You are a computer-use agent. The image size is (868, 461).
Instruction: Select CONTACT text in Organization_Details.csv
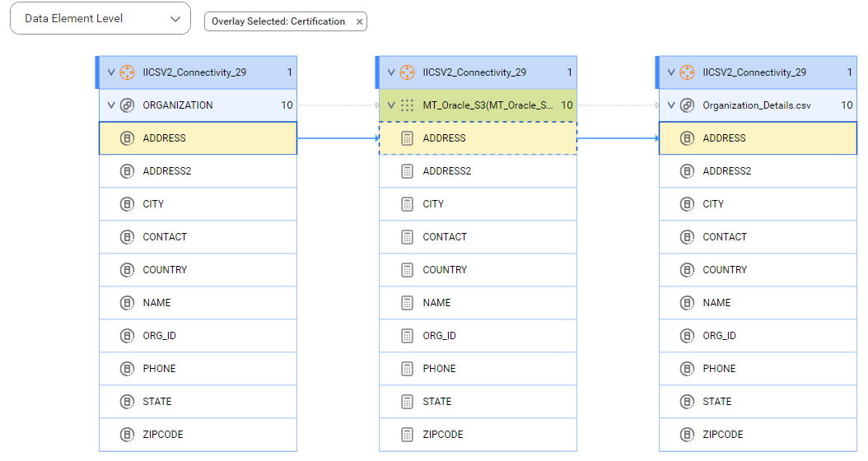click(725, 237)
